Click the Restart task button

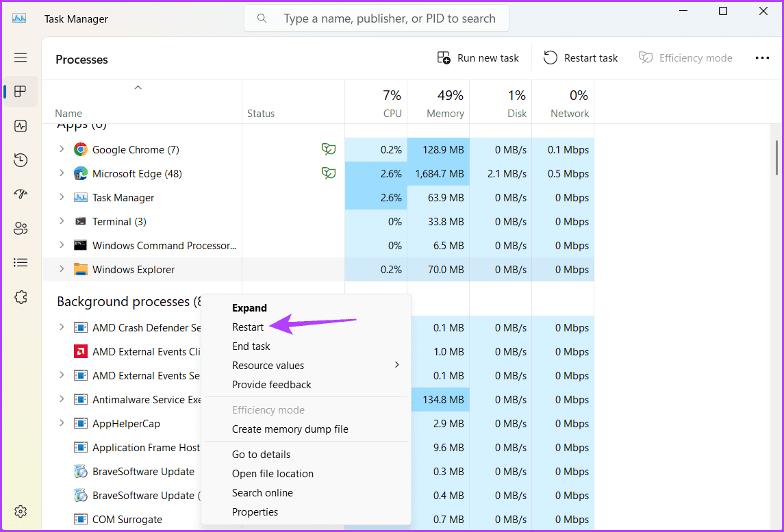tap(581, 58)
